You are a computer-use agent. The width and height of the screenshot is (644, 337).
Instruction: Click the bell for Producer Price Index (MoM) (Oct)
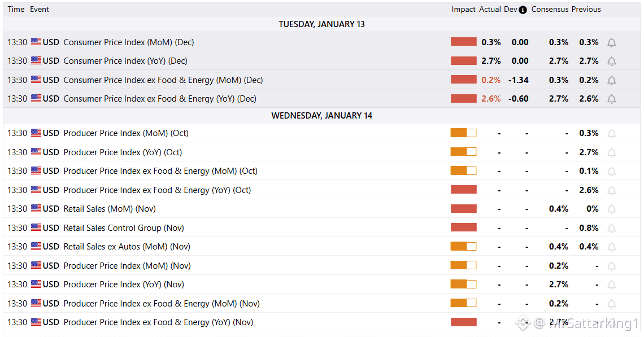pyautogui.click(x=611, y=133)
